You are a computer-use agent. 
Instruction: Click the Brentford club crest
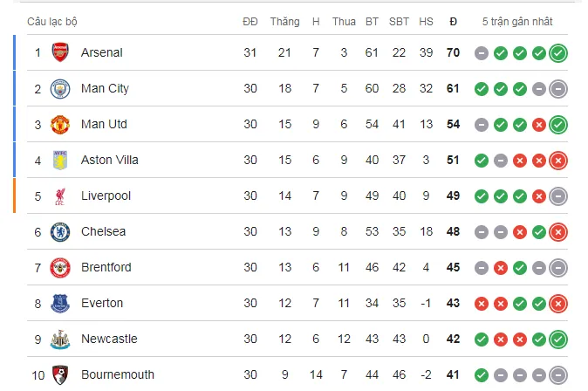tap(60, 267)
